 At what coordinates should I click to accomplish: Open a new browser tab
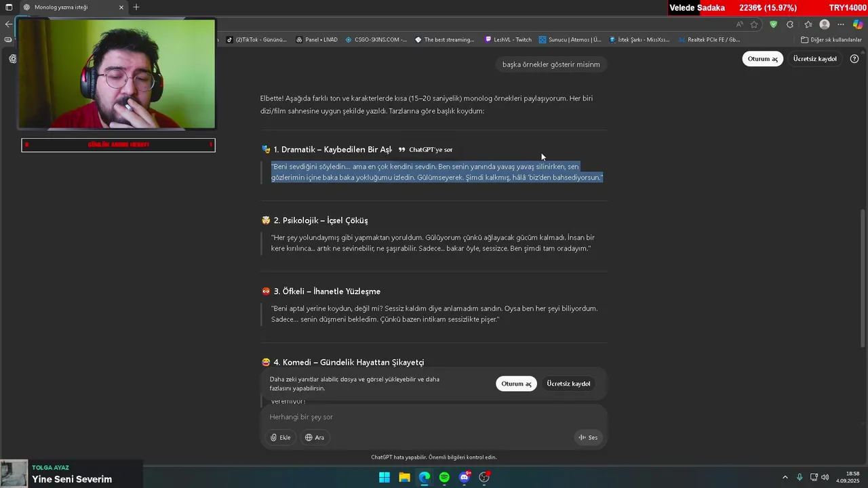(x=136, y=7)
